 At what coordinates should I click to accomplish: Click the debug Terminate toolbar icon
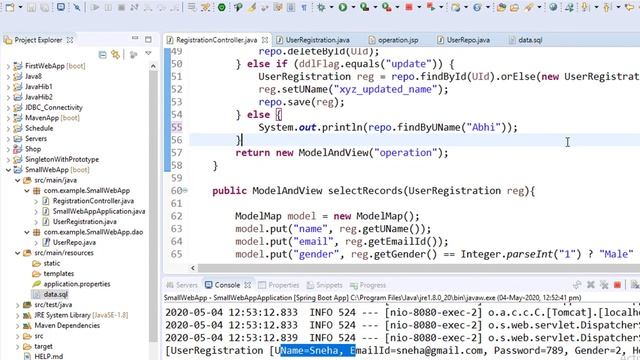pyautogui.click(x=121, y=7)
